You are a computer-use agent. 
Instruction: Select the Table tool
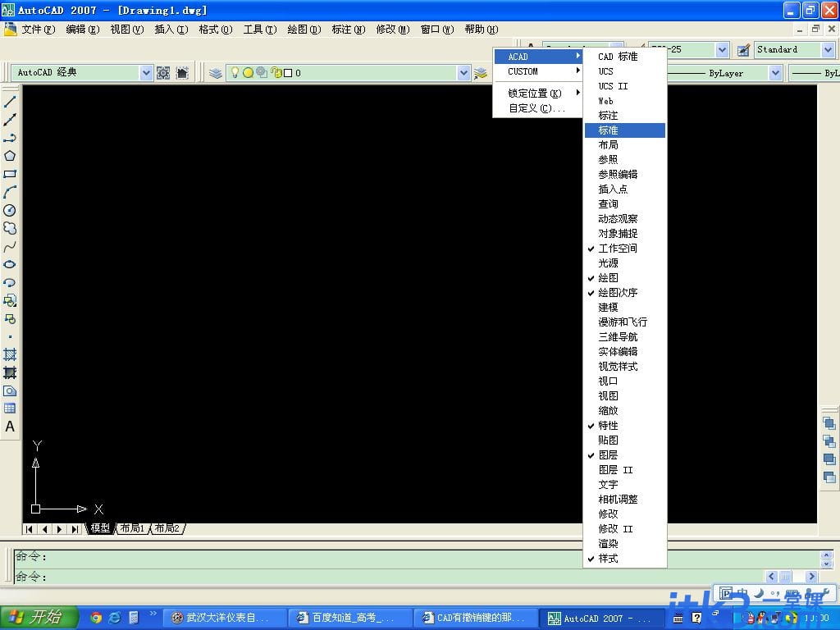click(x=10, y=409)
